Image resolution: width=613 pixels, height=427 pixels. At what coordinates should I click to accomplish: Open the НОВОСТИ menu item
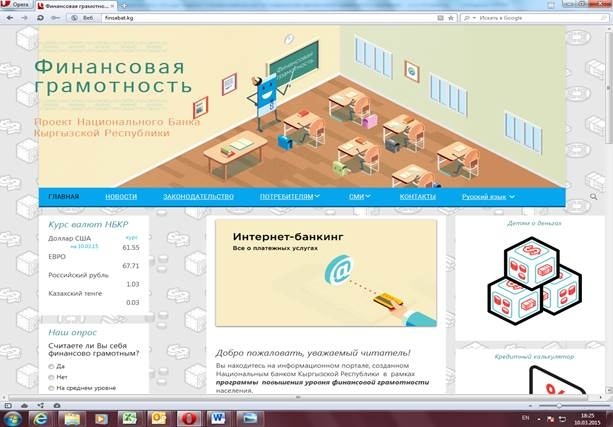pos(121,197)
